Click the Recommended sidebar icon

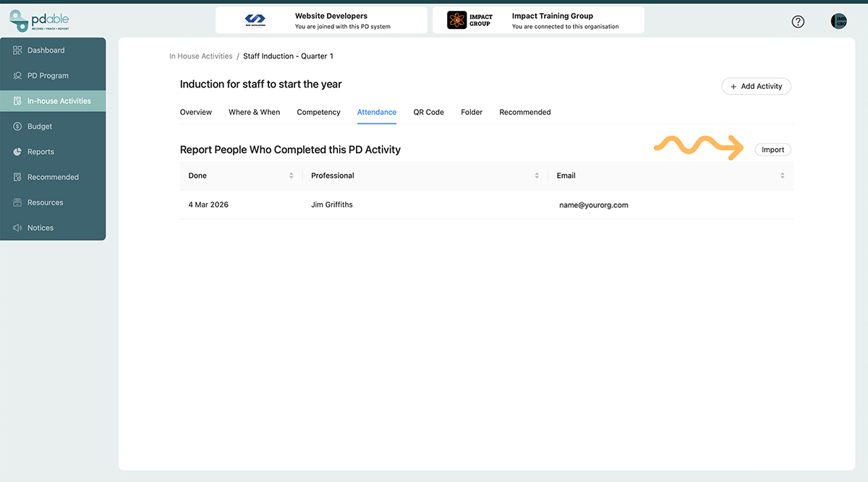click(x=17, y=177)
